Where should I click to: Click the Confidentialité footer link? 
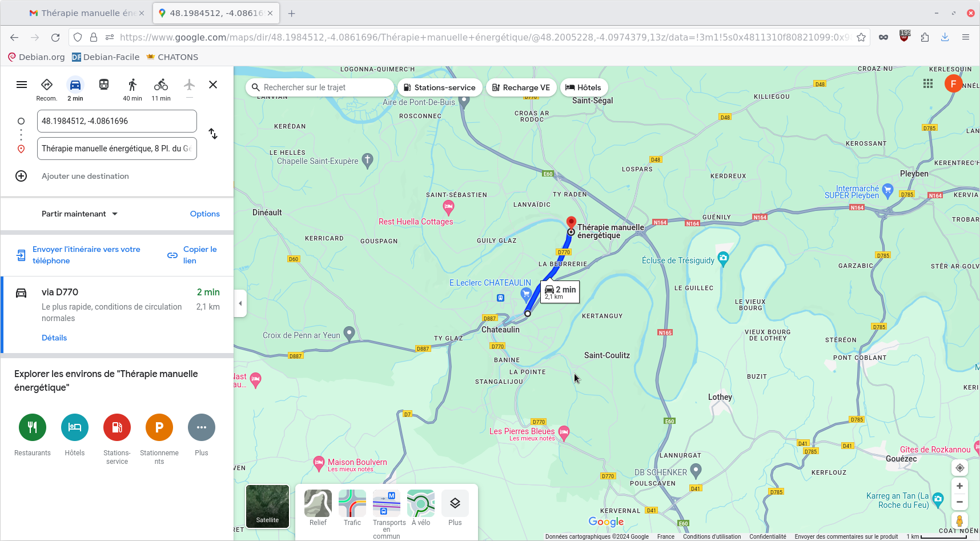pos(768,536)
